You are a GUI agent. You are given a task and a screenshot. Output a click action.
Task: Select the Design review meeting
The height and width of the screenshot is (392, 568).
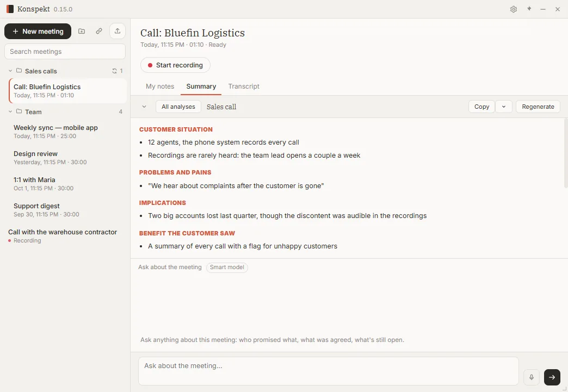68,158
